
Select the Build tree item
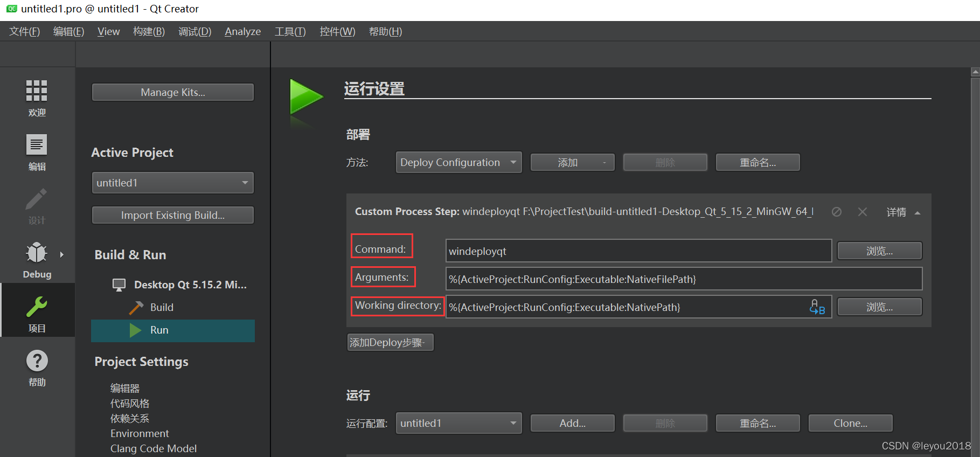point(162,307)
